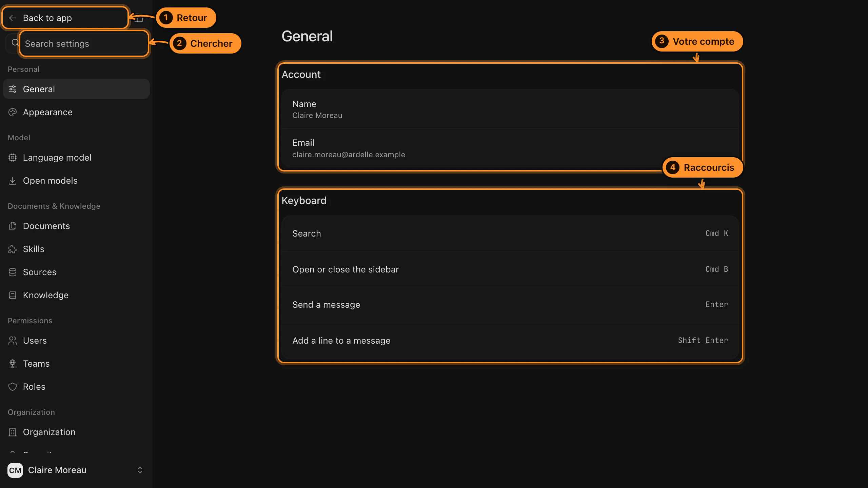Open the Sources settings
The image size is (868, 488).
tap(76, 272)
